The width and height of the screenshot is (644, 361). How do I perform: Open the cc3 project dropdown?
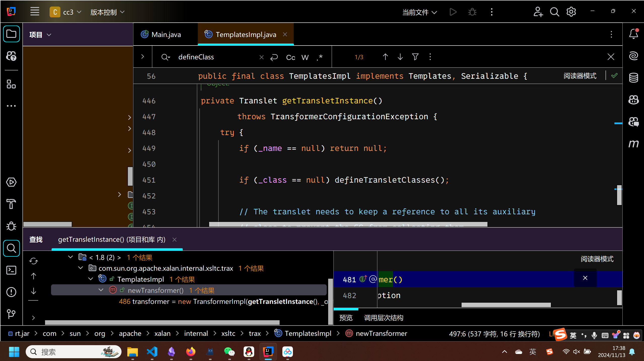(65, 12)
